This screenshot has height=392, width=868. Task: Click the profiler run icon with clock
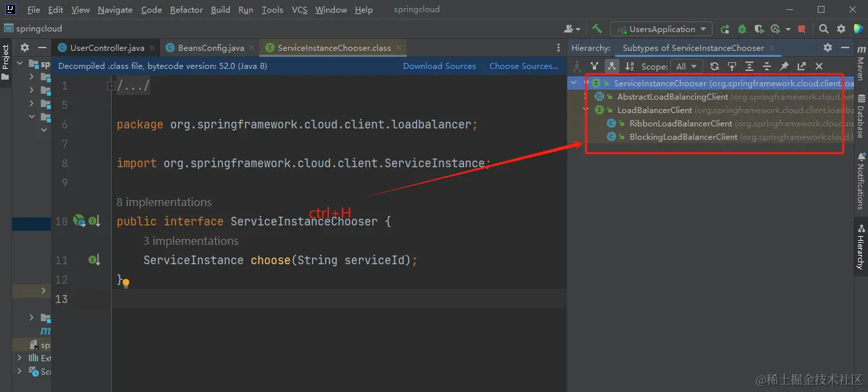pyautogui.click(x=776, y=29)
